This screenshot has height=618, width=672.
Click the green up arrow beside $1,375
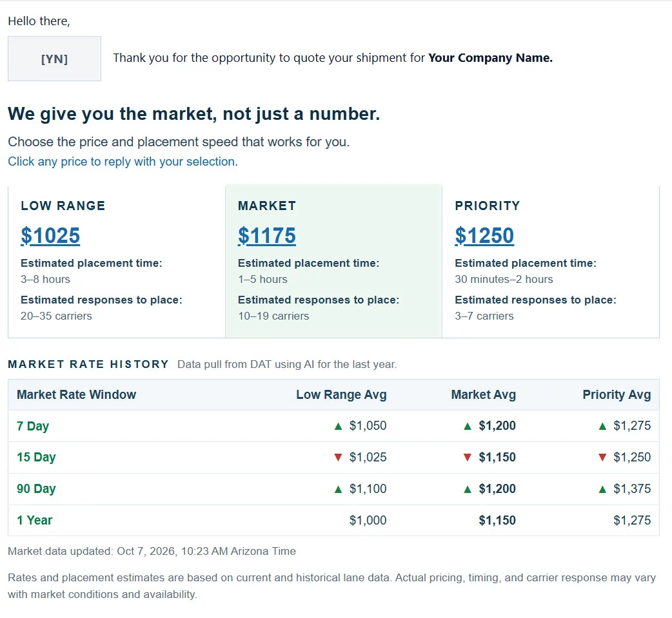coord(602,489)
